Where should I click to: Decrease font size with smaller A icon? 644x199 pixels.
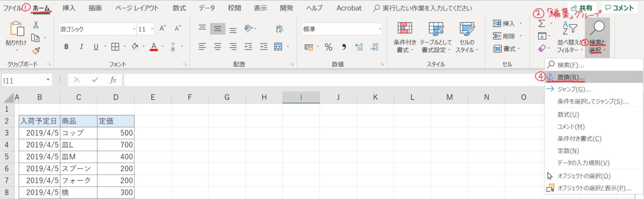pyautogui.click(x=178, y=28)
